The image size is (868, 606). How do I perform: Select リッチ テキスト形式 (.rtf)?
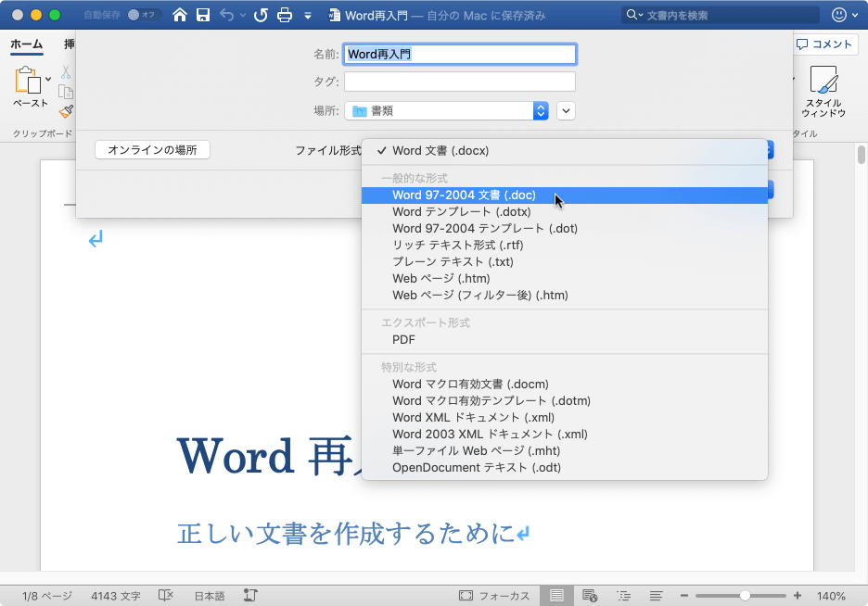tap(565, 245)
